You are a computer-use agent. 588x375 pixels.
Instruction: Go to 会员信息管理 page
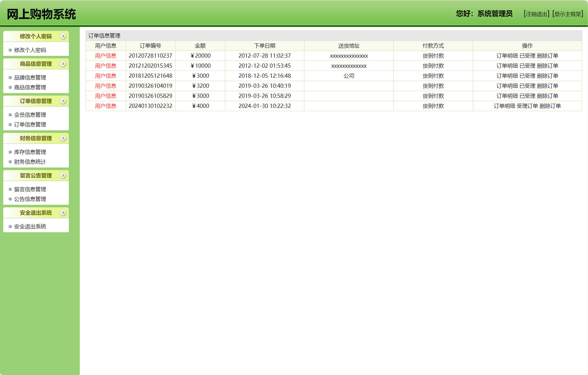pos(30,115)
